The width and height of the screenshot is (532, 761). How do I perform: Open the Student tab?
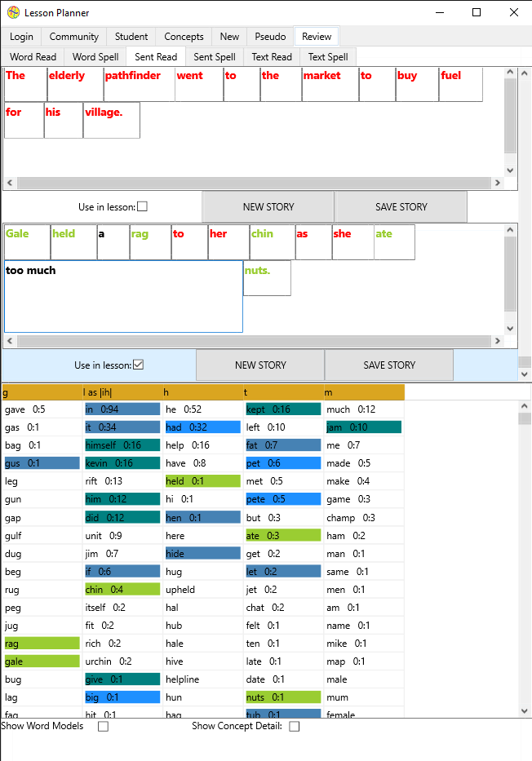pyautogui.click(x=131, y=37)
